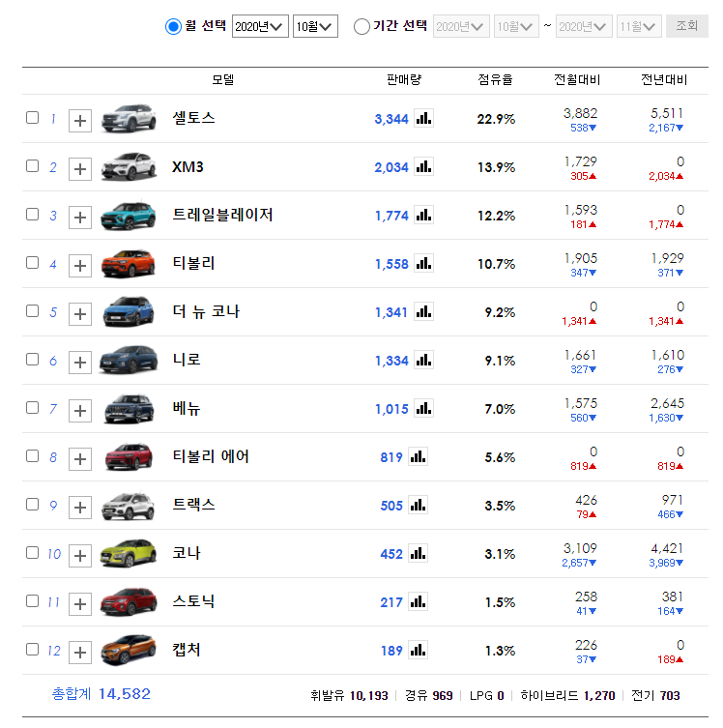
Task: Click the 전년대비 column header
Action: click(x=664, y=80)
